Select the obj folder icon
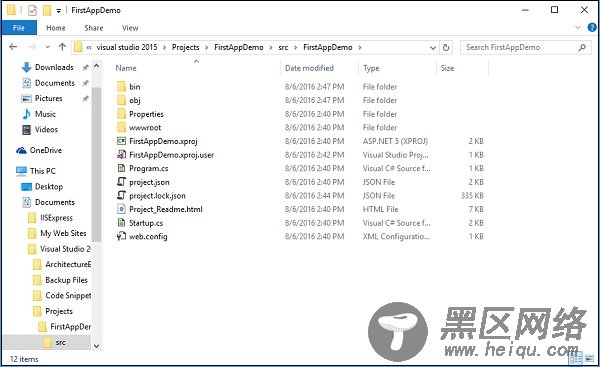This screenshot has height=367, width=600. click(121, 100)
